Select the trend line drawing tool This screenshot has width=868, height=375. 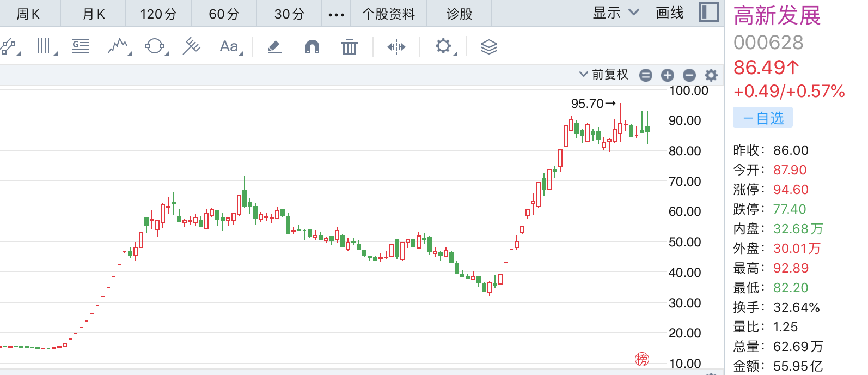click(9, 46)
